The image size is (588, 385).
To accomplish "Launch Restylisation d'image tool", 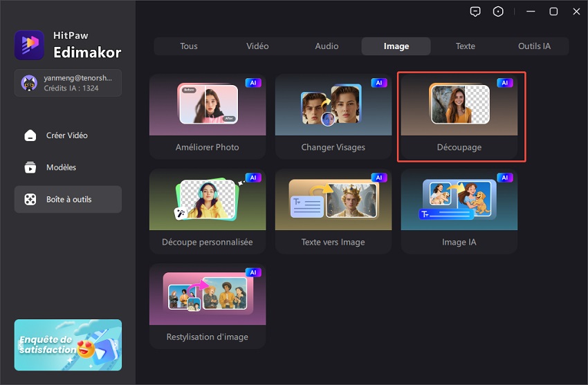I will 208,305.
